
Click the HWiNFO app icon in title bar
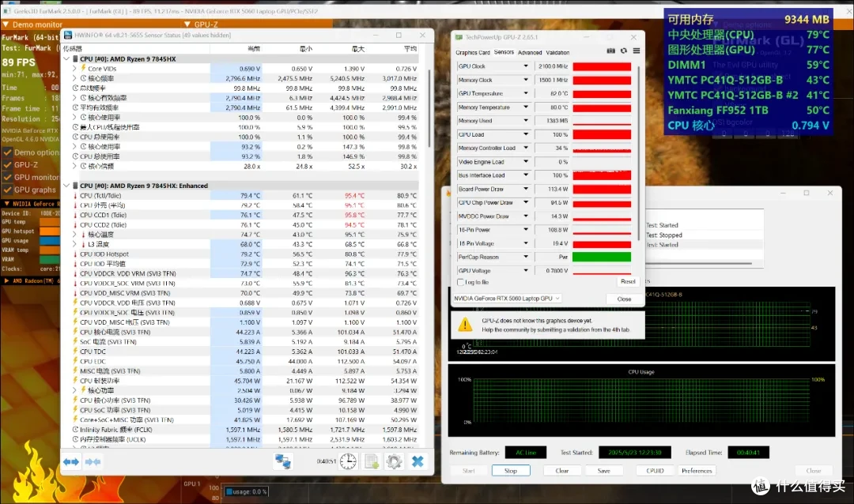68,35
